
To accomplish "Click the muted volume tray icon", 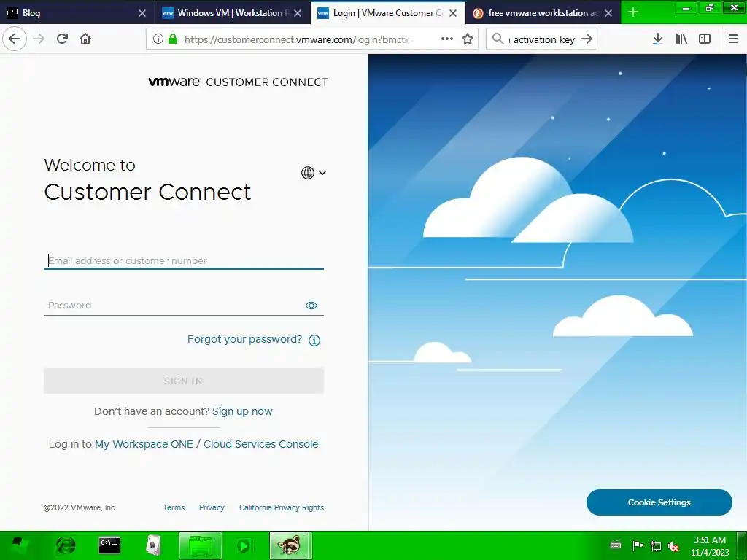I will 673,546.
